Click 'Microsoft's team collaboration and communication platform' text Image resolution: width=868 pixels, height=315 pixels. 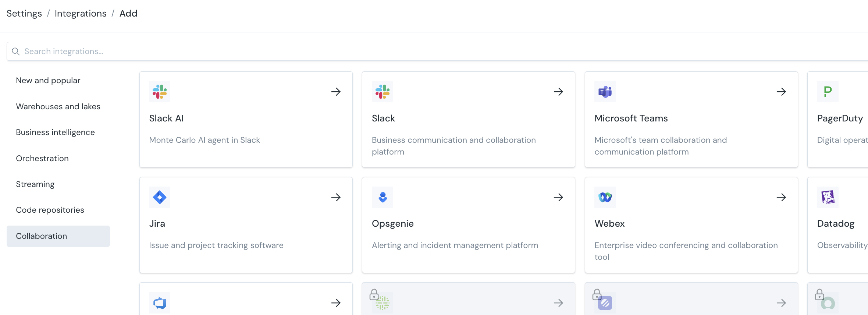click(661, 146)
